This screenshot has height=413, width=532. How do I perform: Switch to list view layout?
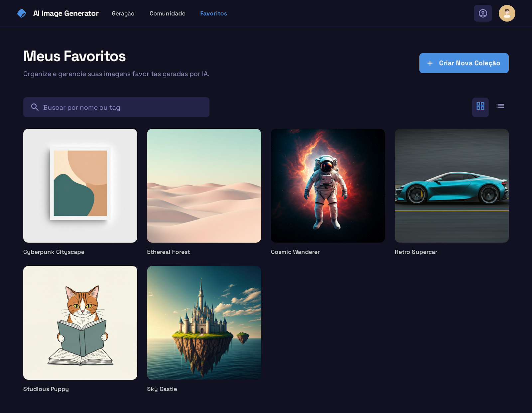pos(500,106)
